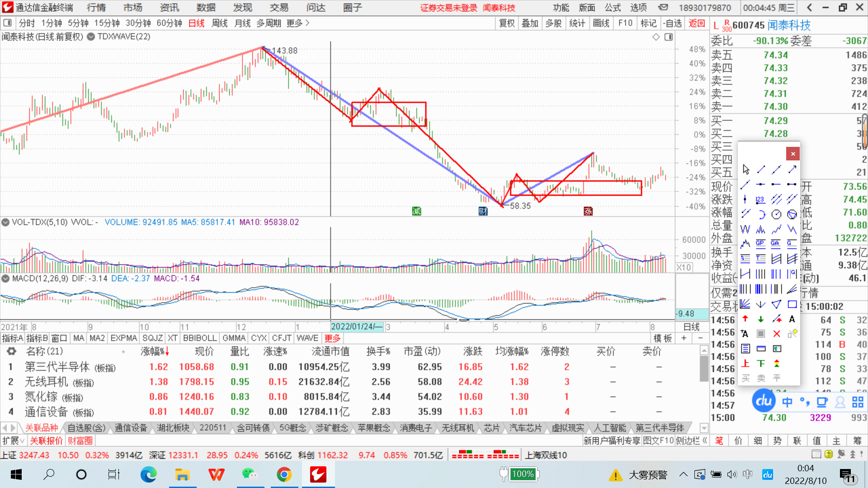Choose the red up arrow marker tool
Screen dimensions: 868x488
[745, 319]
